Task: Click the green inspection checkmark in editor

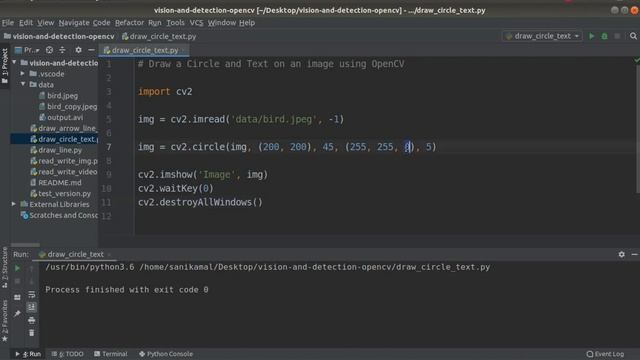Action: tap(636, 61)
